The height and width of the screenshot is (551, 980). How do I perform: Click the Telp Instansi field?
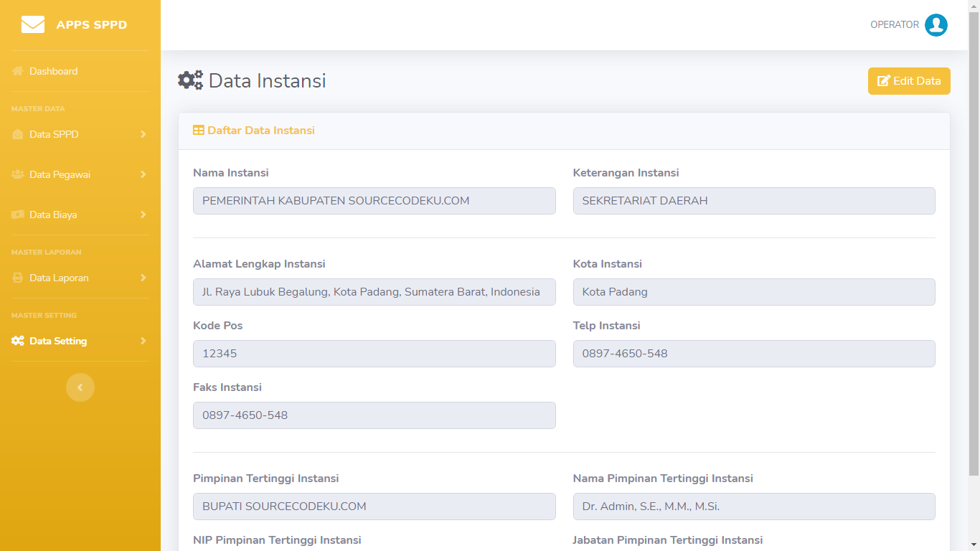pos(754,354)
